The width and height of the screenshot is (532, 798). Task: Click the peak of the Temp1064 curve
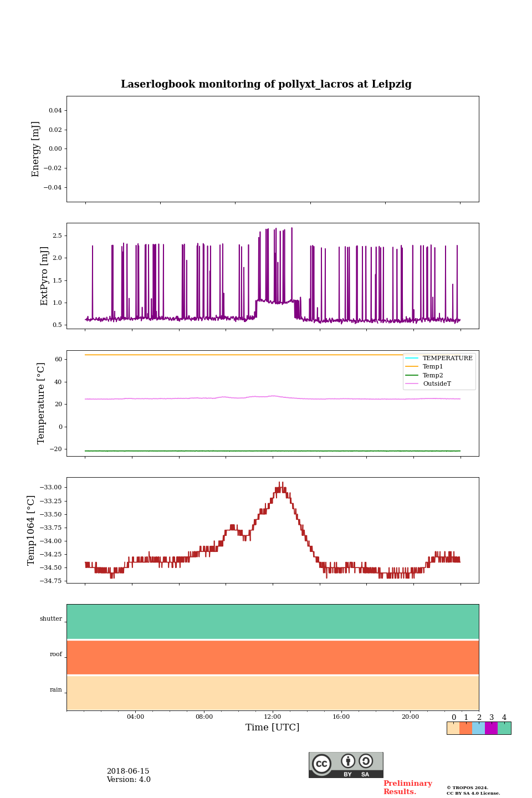282,486
